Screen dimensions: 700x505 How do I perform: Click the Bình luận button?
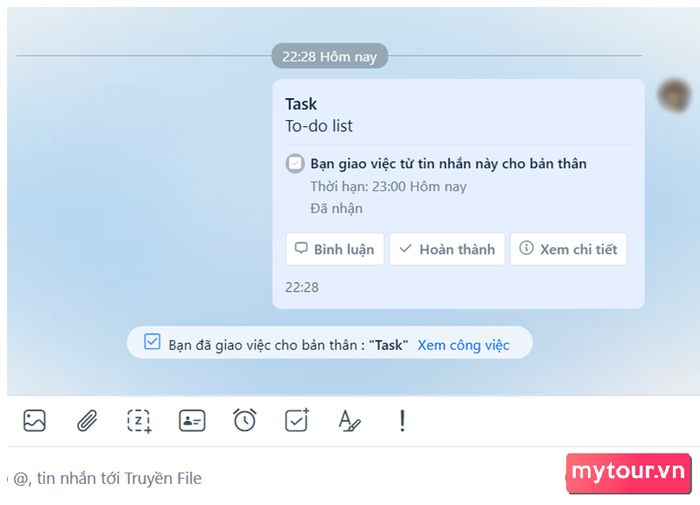coord(335,249)
